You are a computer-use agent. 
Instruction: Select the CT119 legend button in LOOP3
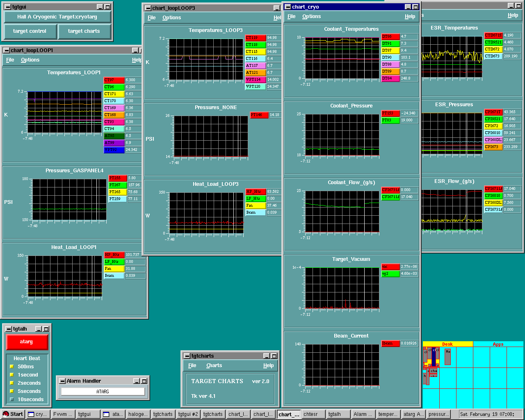pyautogui.click(x=256, y=38)
